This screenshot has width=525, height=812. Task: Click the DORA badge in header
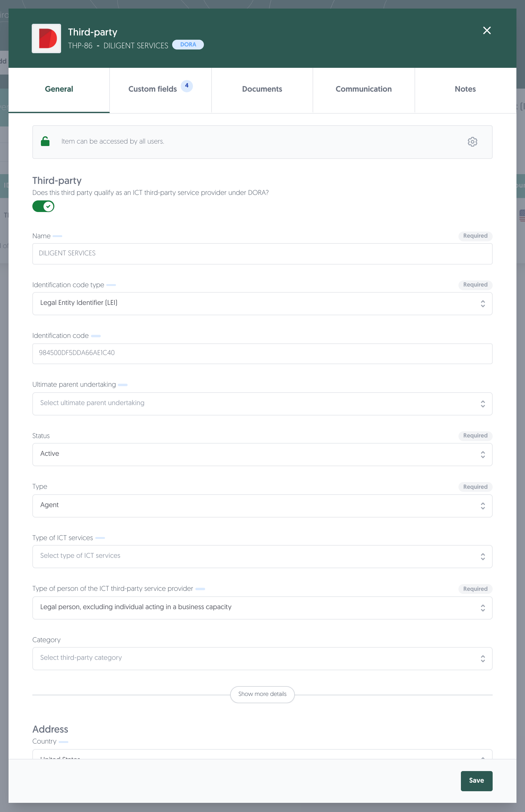tap(188, 45)
